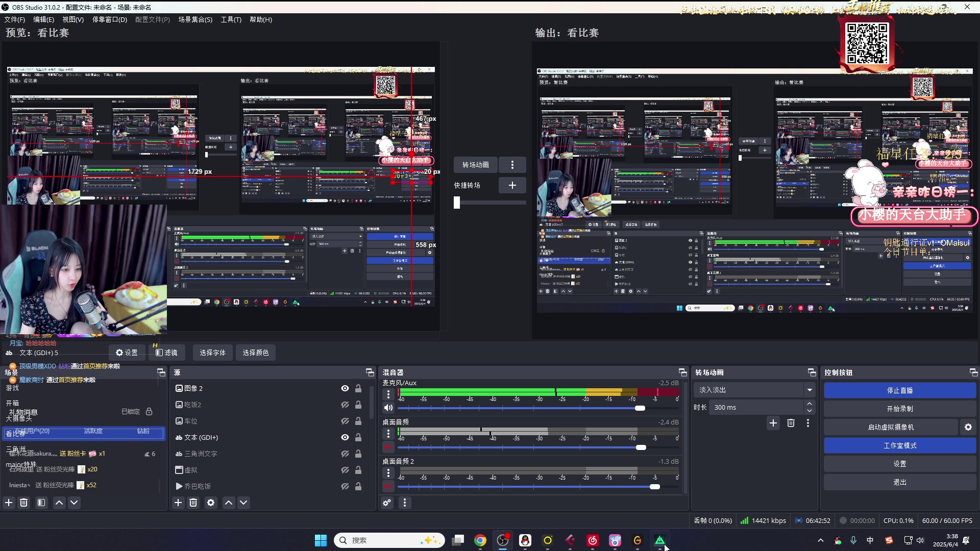Move source up arrow in sources toolbar
The height and width of the screenshot is (551, 980).
tap(229, 503)
